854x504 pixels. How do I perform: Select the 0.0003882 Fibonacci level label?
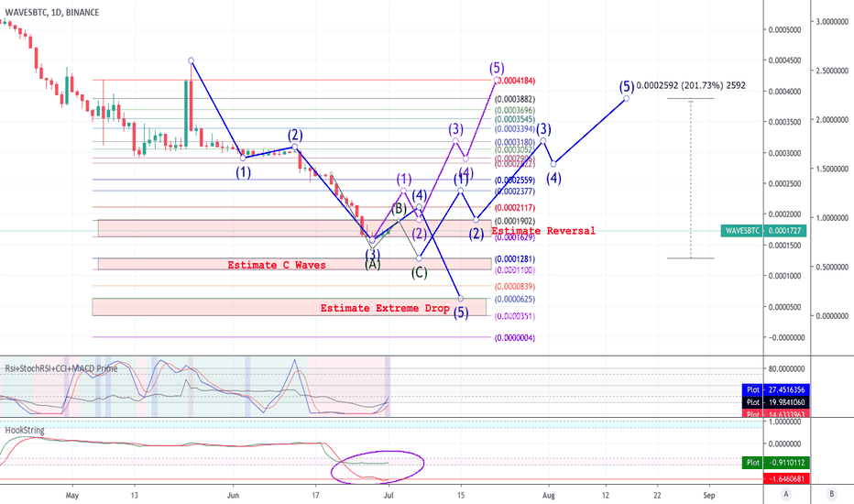click(515, 99)
